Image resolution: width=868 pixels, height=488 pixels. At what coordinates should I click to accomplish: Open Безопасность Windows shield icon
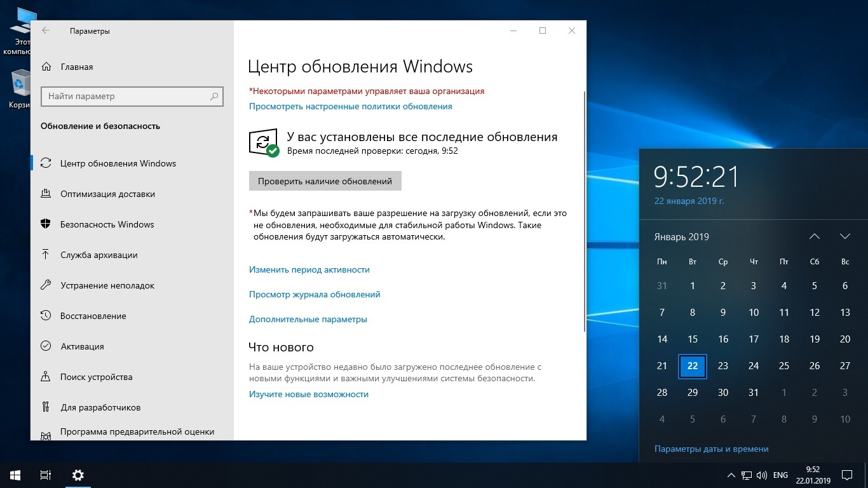46,224
